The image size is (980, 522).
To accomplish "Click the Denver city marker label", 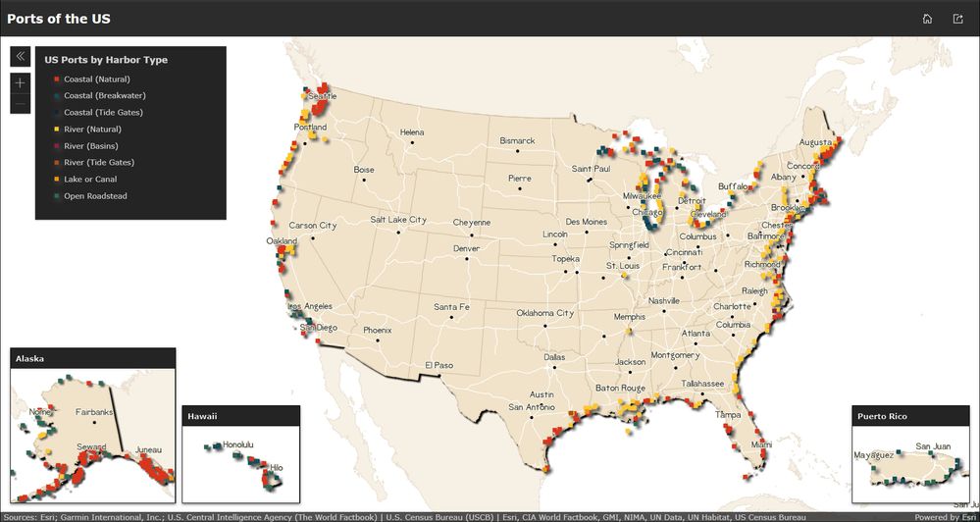I will tap(466, 248).
